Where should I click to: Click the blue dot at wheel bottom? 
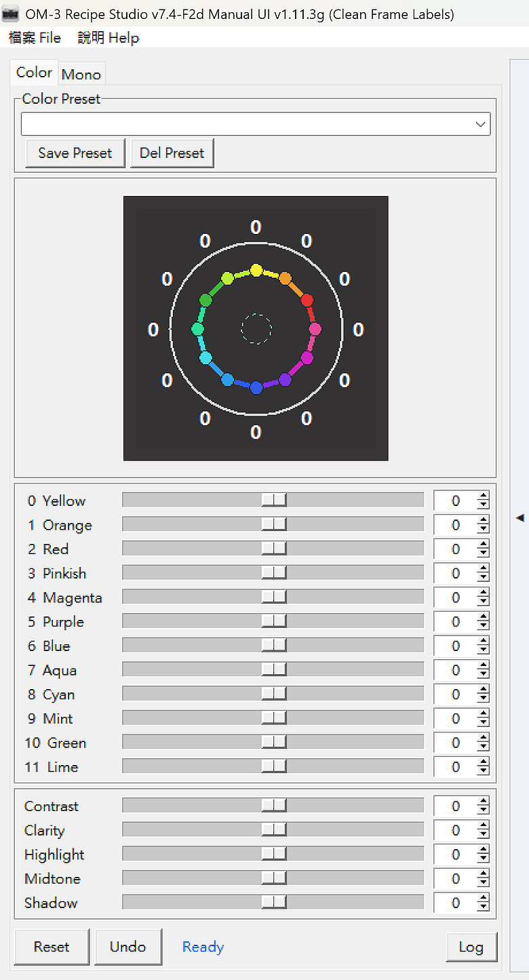point(256,388)
